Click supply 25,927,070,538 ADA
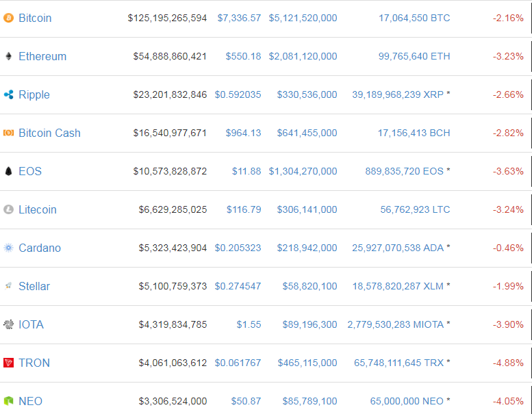This screenshot has height=414, width=532. (x=398, y=248)
